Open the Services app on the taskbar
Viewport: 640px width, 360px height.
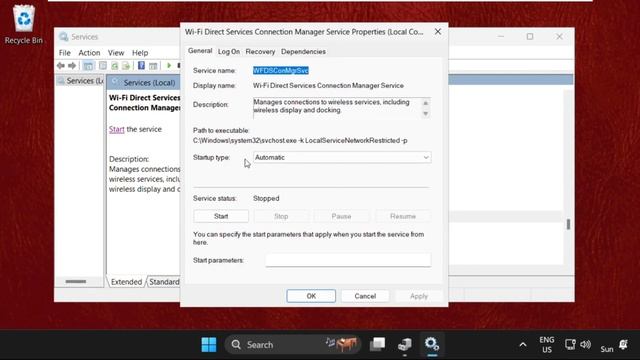[431, 344]
